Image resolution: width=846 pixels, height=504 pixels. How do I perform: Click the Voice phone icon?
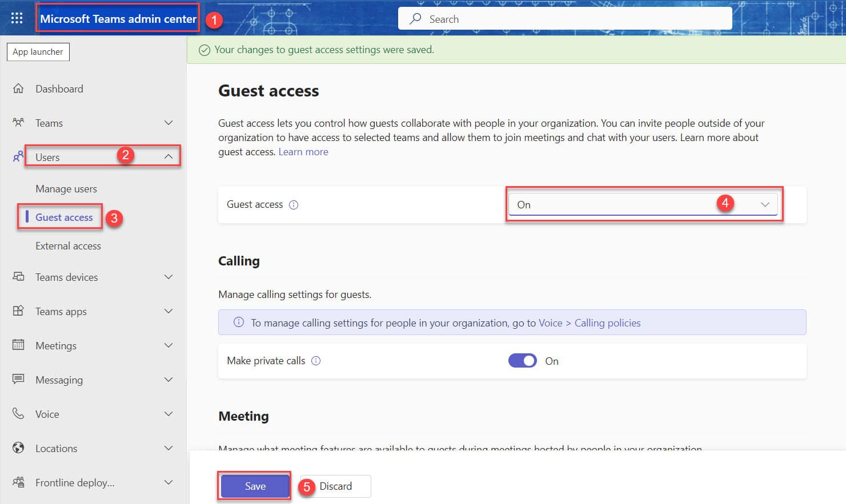[x=18, y=413]
